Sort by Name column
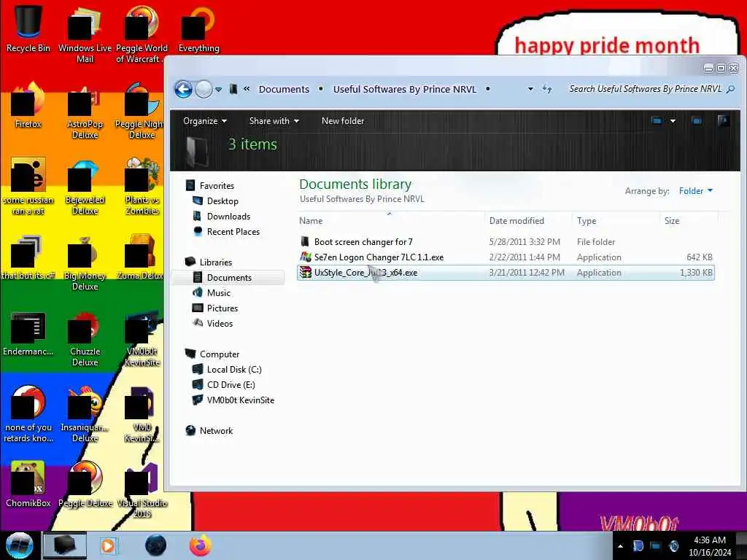Image resolution: width=747 pixels, height=560 pixels. click(391, 220)
